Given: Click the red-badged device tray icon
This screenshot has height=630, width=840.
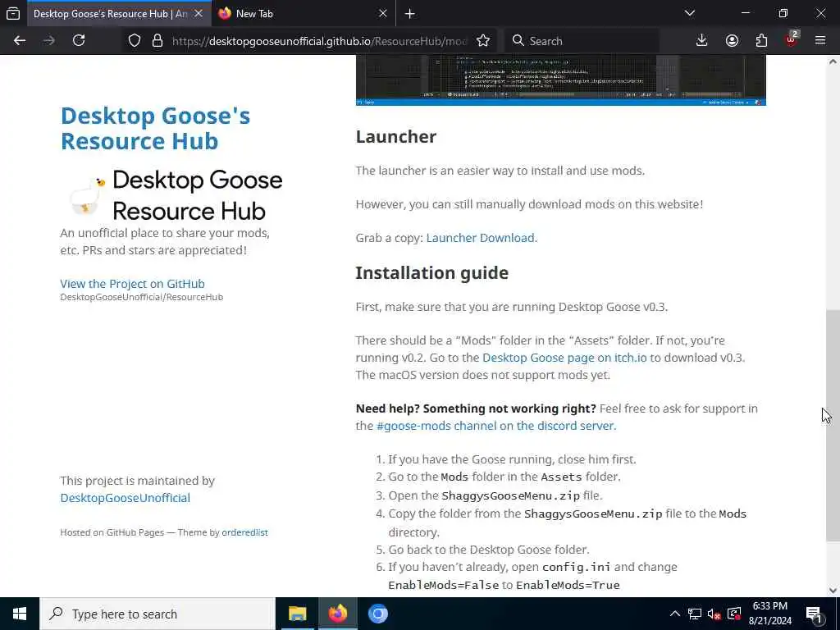Looking at the screenshot, I should (x=734, y=614).
